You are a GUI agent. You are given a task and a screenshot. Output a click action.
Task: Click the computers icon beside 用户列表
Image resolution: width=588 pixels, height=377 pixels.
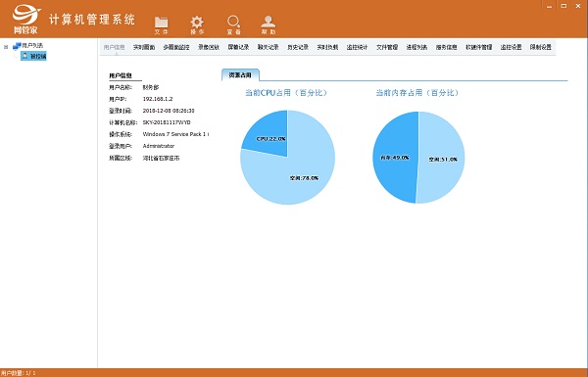(17, 46)
